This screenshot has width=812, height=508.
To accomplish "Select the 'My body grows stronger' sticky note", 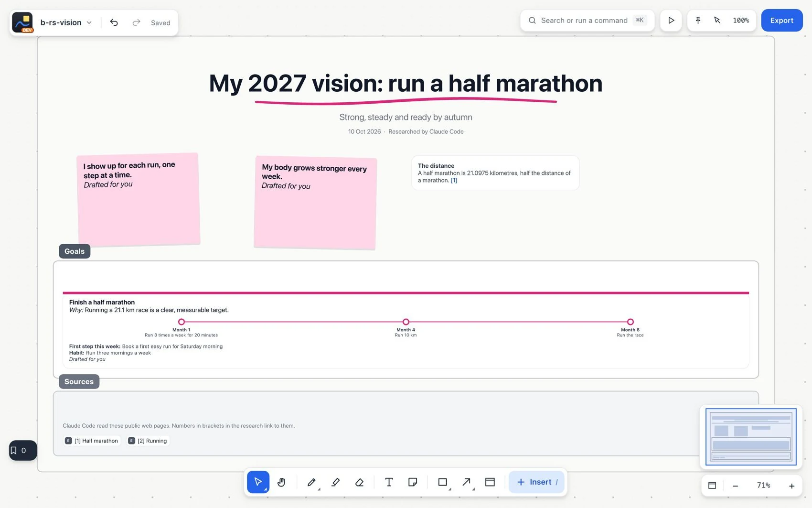I will (315, 203).
